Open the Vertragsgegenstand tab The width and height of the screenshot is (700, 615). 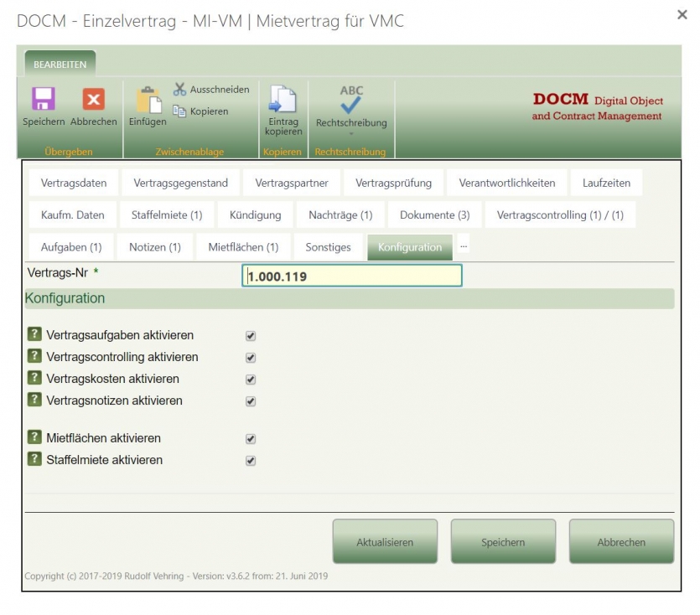[x=180, y=183]
